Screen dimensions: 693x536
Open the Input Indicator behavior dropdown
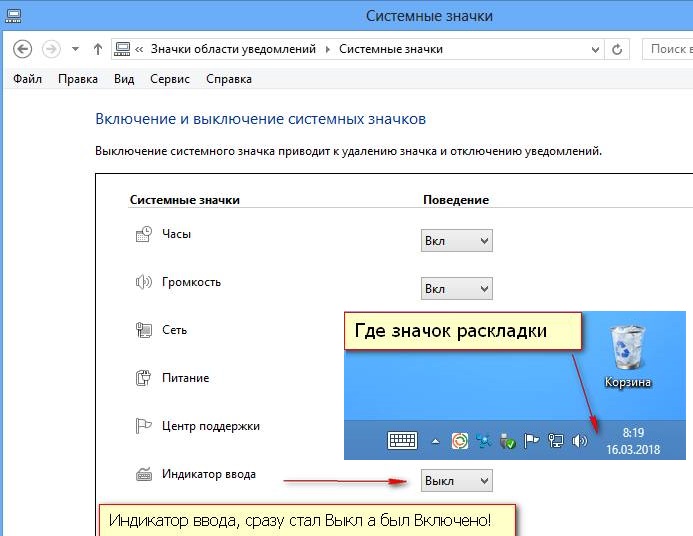click(x=457, y=481)
